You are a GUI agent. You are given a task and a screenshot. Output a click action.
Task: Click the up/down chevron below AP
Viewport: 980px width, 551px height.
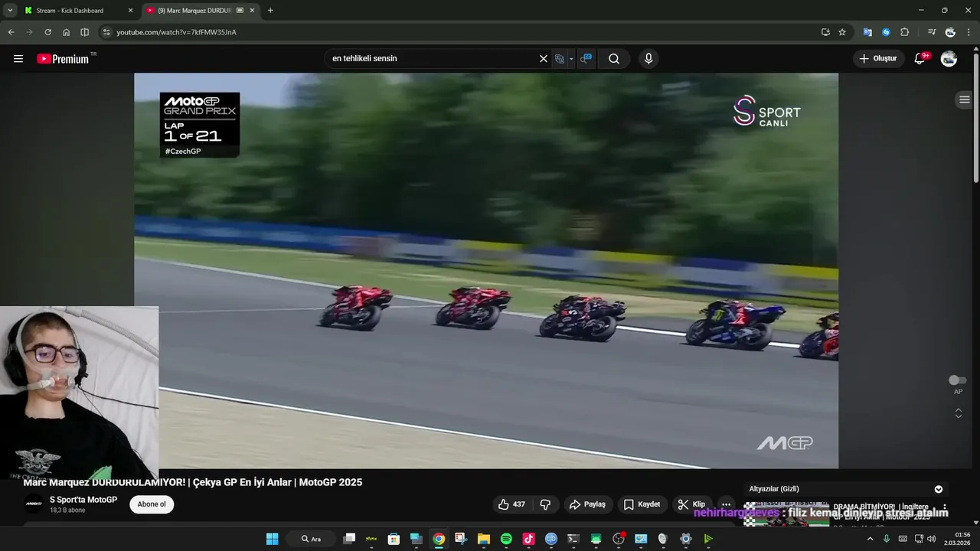958,413
